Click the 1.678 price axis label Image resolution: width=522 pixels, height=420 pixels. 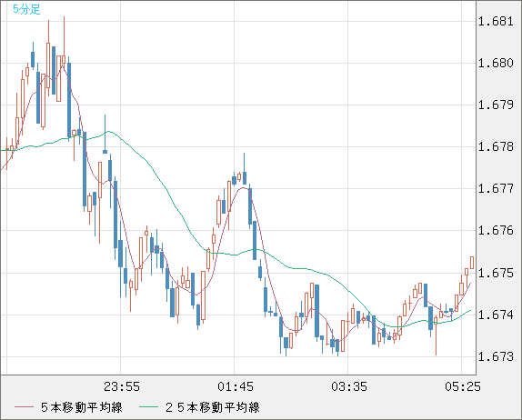tap(496, 146)
